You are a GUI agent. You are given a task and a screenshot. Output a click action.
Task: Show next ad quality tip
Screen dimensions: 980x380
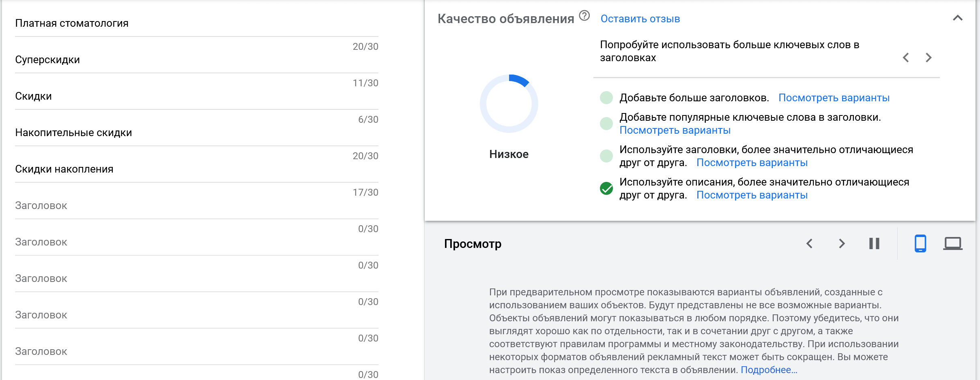[928, 58]
